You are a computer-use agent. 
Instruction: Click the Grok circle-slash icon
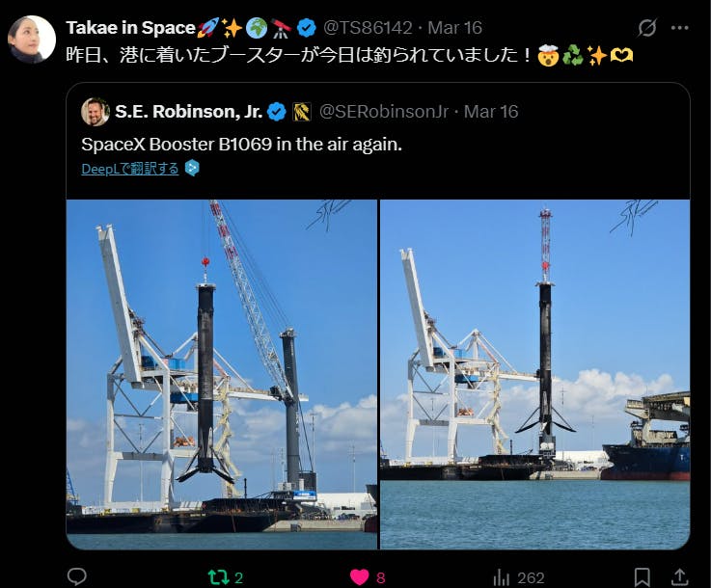pos(646,28)
